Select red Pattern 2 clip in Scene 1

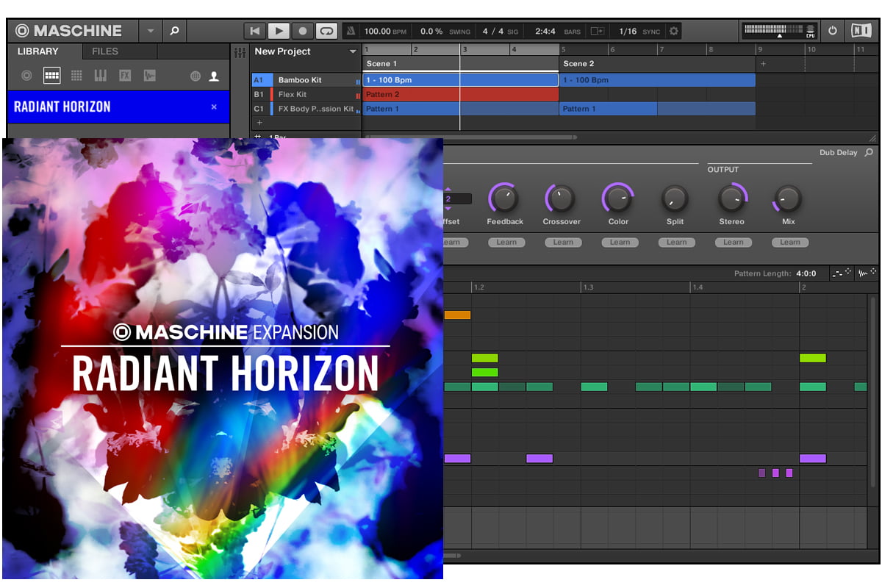pos(461,95)
